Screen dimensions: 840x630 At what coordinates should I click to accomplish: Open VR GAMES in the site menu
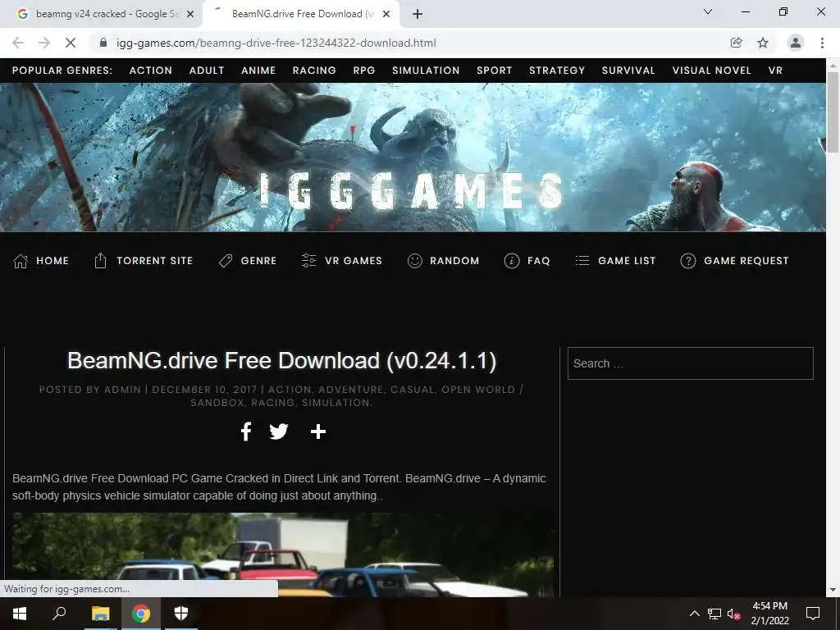[x=354, y=261]
